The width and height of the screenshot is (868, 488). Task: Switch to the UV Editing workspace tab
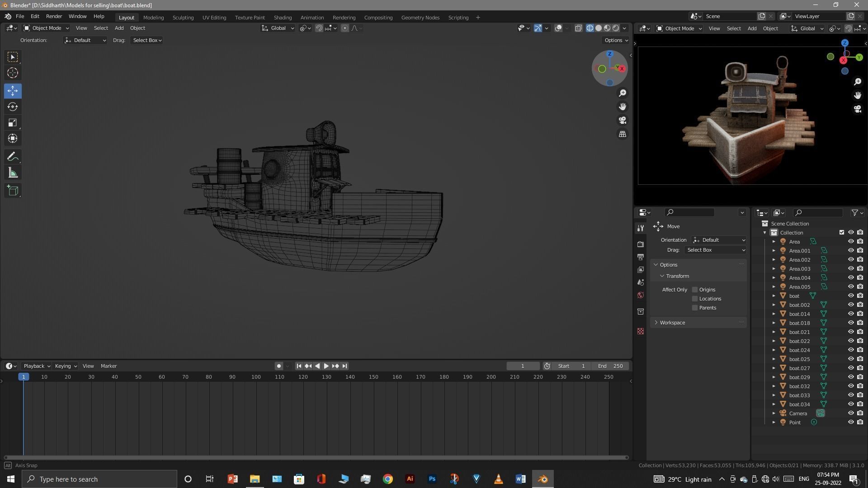(x=214, y=17)
